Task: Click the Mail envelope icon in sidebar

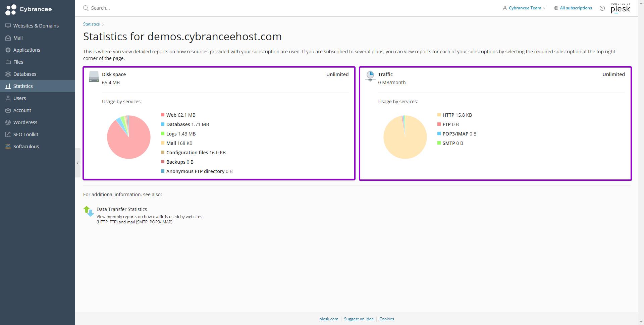Action: [x=8, y=38]
